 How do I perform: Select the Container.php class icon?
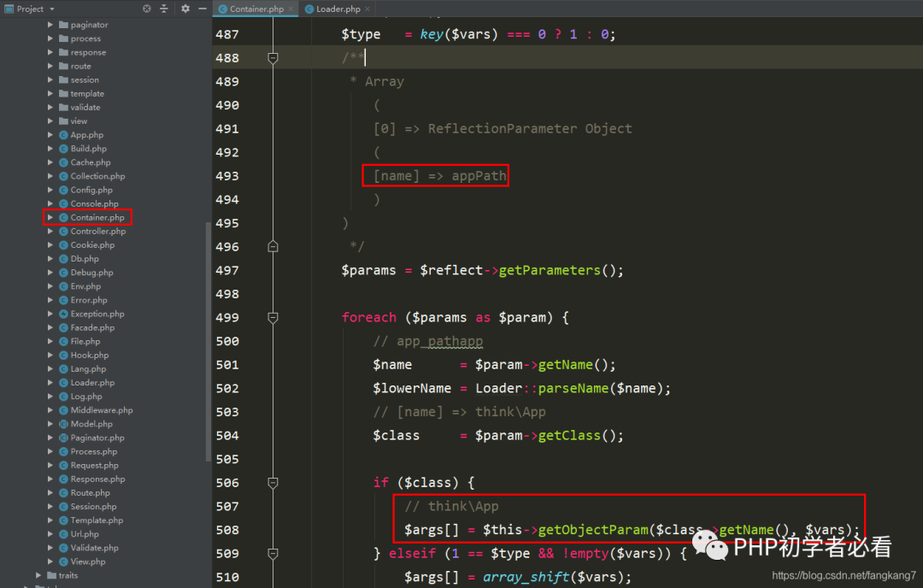(x=63, y=217)
